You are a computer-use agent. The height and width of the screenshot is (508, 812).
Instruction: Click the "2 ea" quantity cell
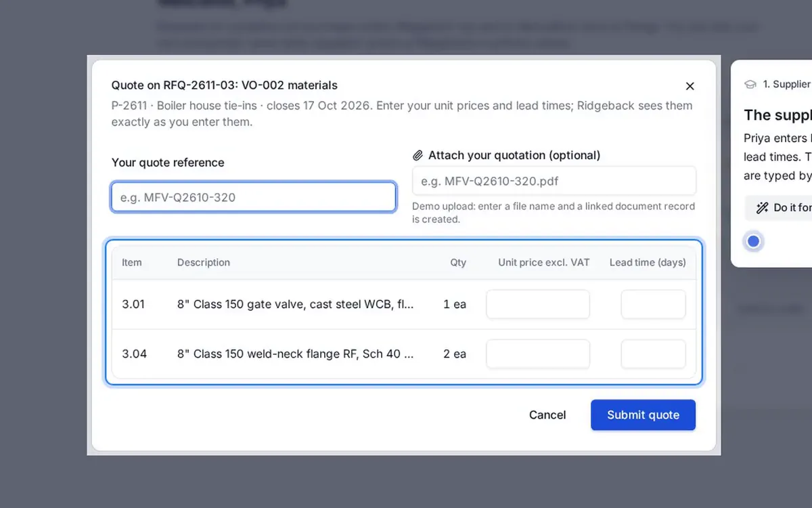(455, 354)
